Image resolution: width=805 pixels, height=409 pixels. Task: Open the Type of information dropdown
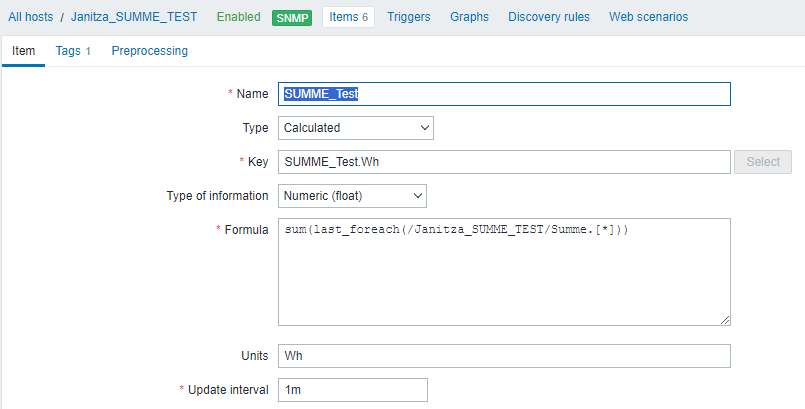pyautogui.click(x=352, y=196)
